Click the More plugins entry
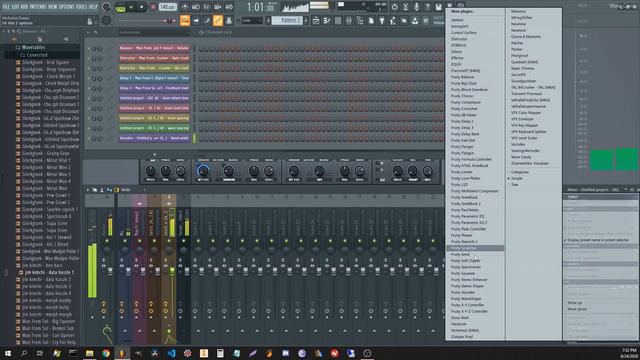Image resolution: width=640 pixels, height=360 pixels. click(x=462, y=11)
